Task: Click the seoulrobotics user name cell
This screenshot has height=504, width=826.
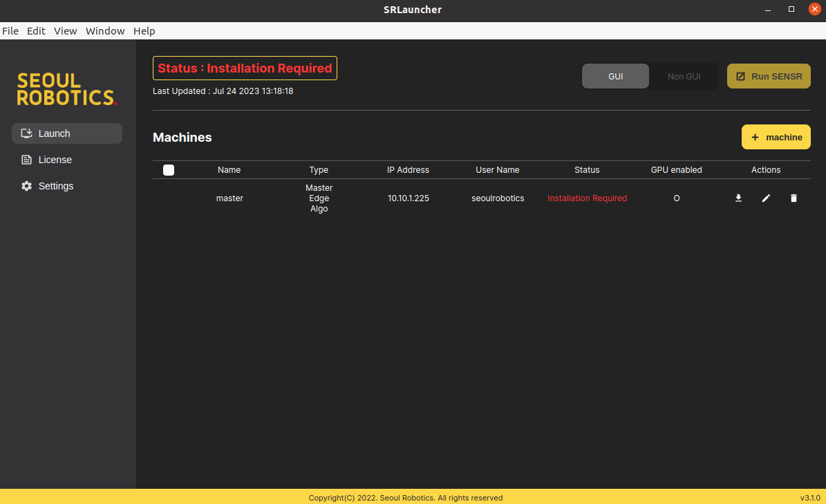Action: pos(498,198)
